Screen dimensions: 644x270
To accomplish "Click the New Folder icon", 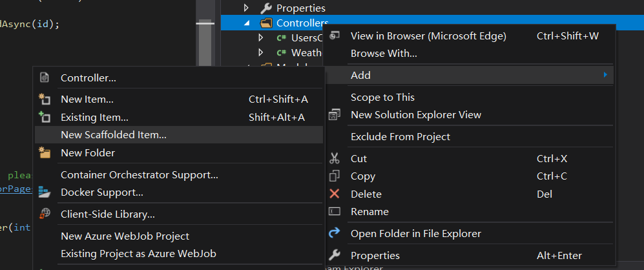I will tap(45, 152).
